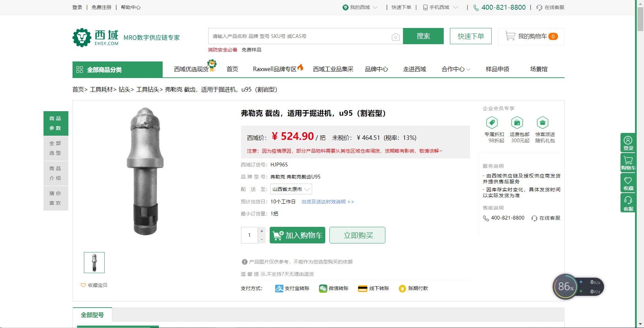This screenshot has height=328, width=644.
Task: Click the exclusive discount tag icon
Action: click(492, 123)
